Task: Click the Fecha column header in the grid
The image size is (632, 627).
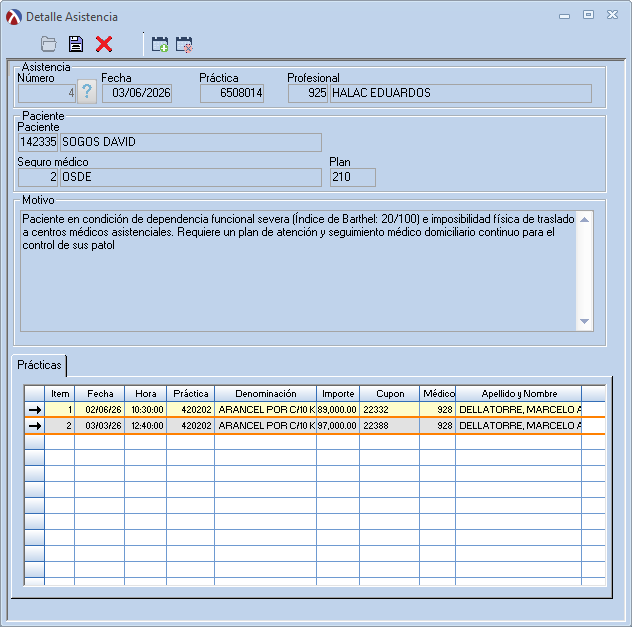Action: (100, 394)
